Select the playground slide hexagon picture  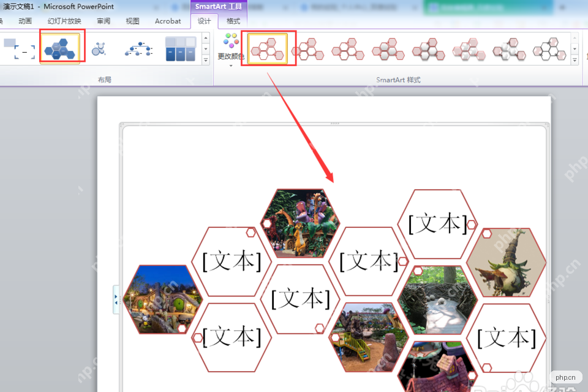[369, 337]
